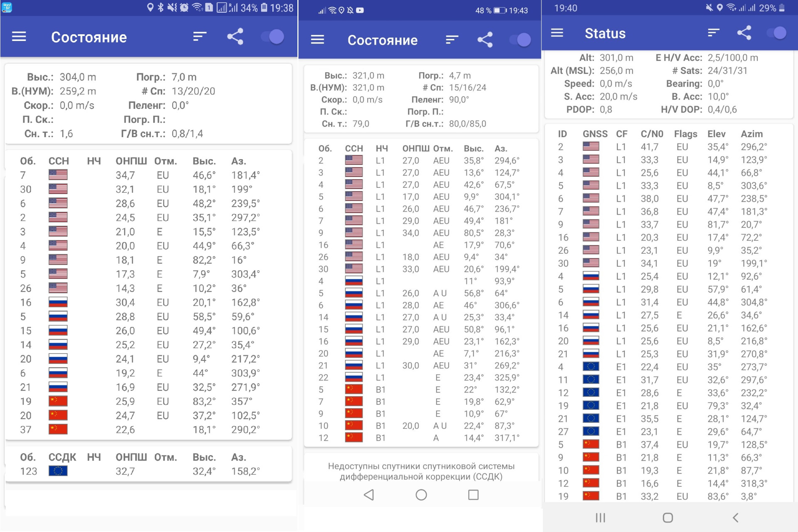
Task: Tap share icon in Status screen
Action: [744, 33]
